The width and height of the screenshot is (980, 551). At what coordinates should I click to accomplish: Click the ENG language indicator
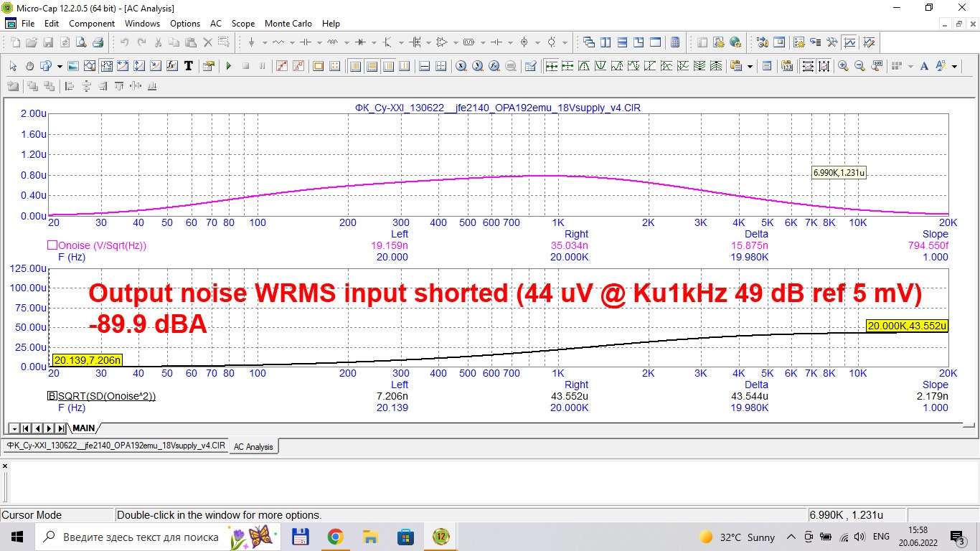coord(881,537)
